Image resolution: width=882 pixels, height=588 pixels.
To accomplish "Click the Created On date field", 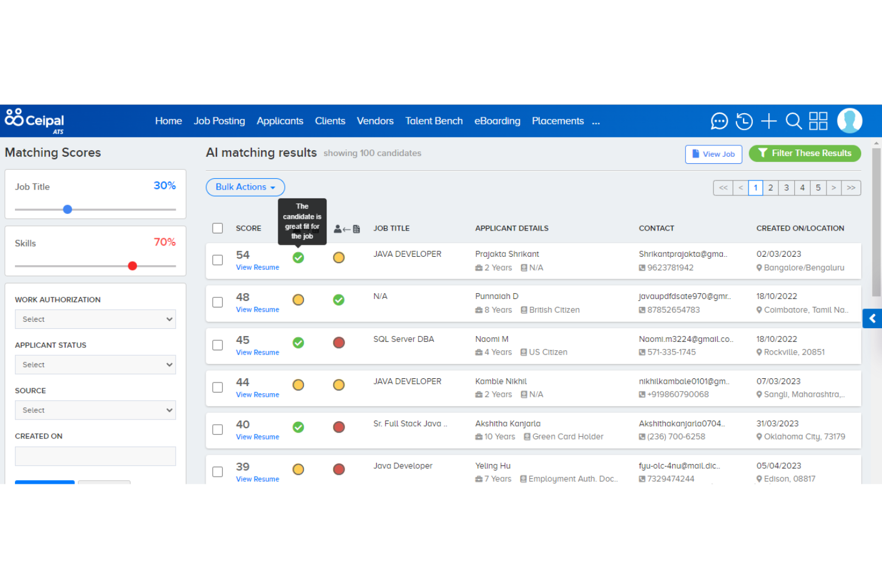I will (95, 456).
